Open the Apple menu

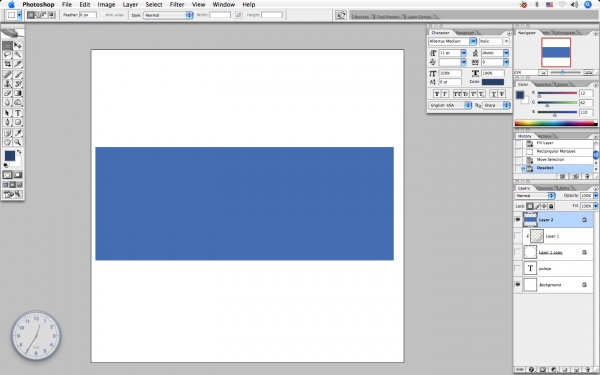11,5
